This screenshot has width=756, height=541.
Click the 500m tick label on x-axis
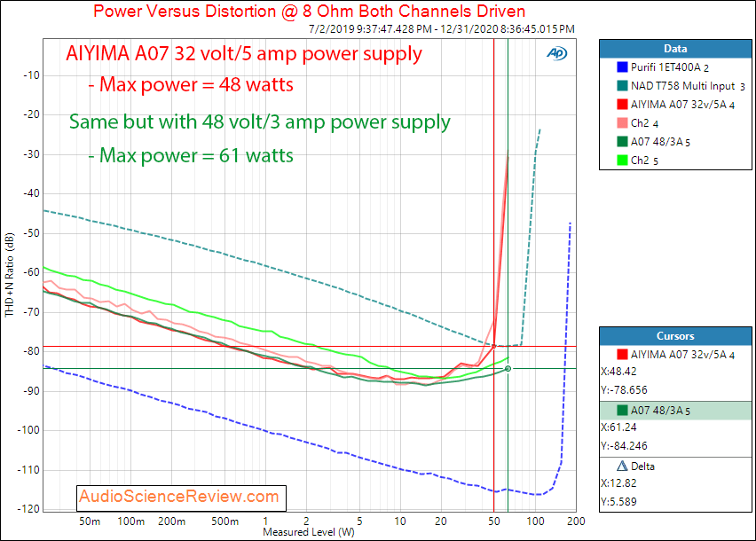[x=224, y=521]
